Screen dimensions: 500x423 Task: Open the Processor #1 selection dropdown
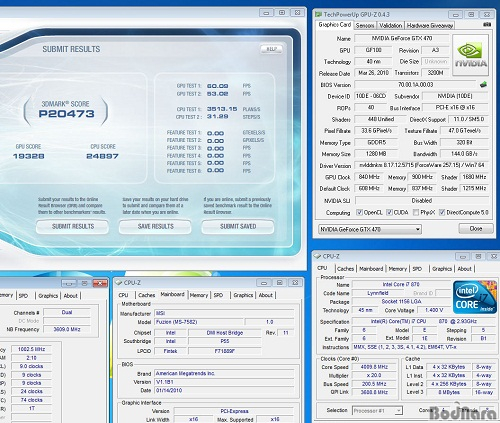[377, 410]
